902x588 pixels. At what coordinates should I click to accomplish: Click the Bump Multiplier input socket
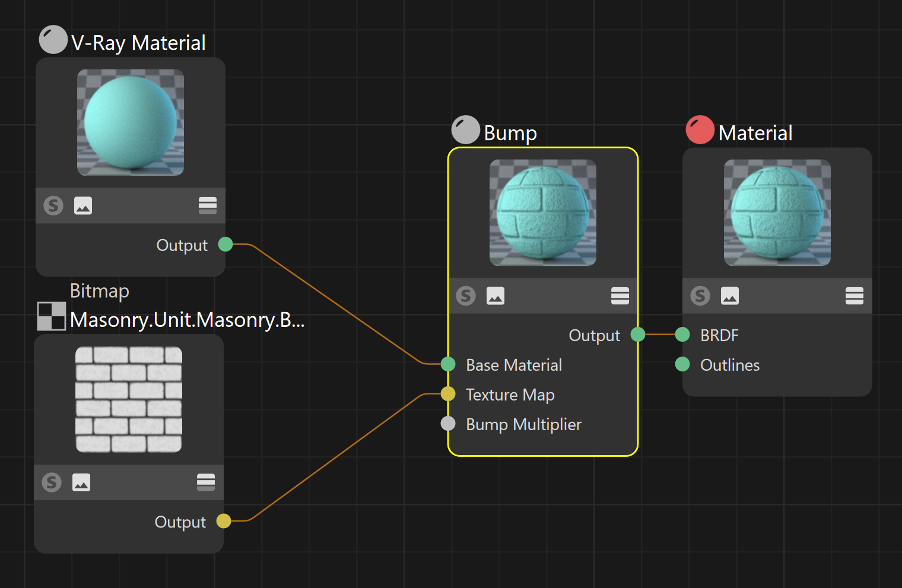pyautogui.click(x=448, y=424)
